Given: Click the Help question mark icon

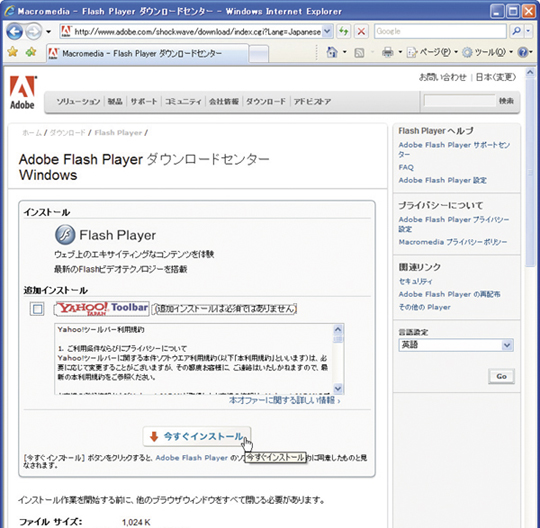Looking at the screenshot, I should coord(523,52).
